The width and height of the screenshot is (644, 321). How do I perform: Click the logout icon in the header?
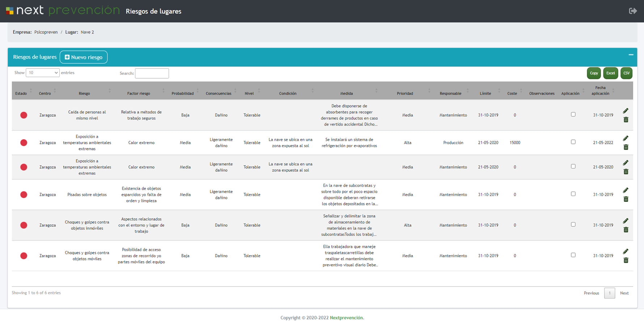click(x=633, y=11)
